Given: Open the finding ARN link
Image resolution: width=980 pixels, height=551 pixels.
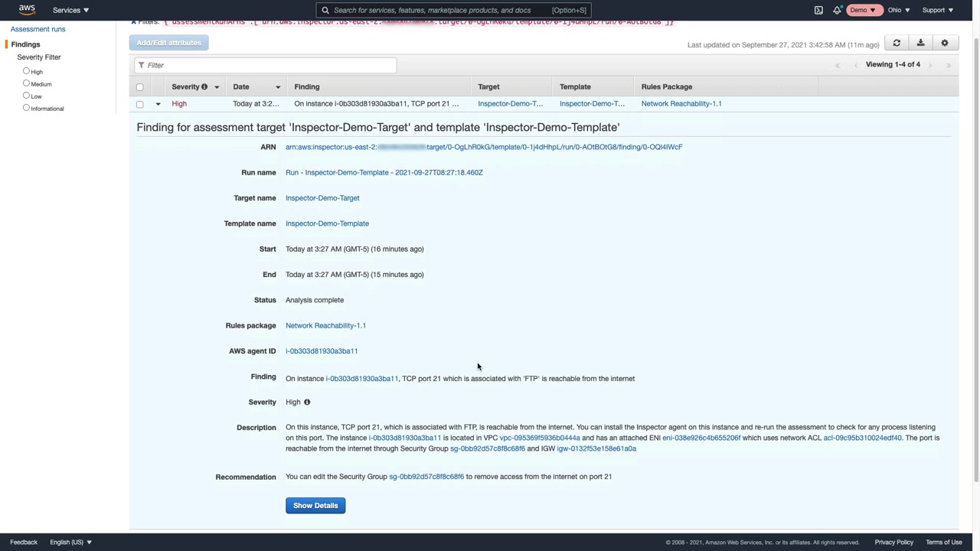Looking at the screenshot, I should pyautogui.click(x=484, y=147).
